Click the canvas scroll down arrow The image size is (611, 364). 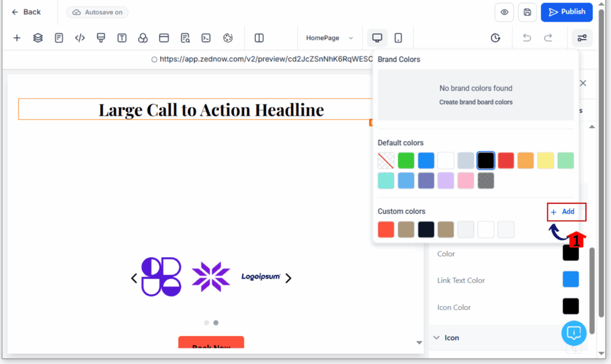(x=419, y=343)
